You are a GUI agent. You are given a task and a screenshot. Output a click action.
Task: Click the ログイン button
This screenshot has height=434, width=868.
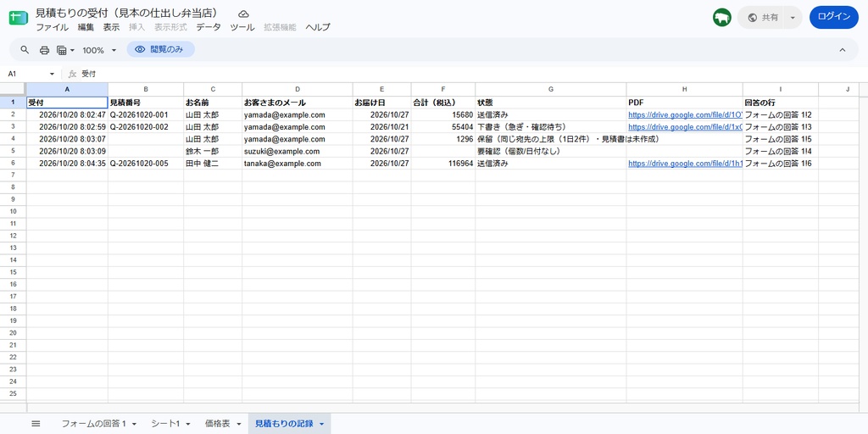point(834,17)
